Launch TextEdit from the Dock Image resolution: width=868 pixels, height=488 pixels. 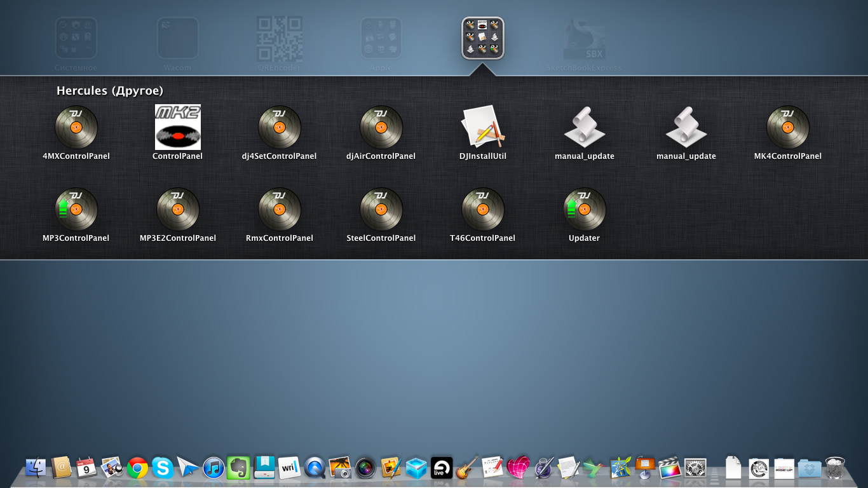click(x=569, y=468)
